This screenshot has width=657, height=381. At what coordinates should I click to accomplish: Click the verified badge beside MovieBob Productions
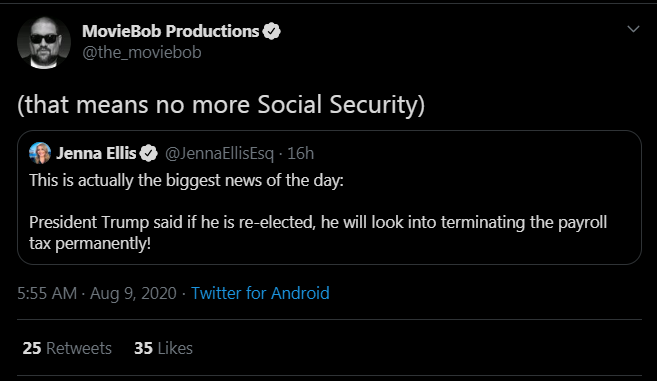[x=272, y=31]
